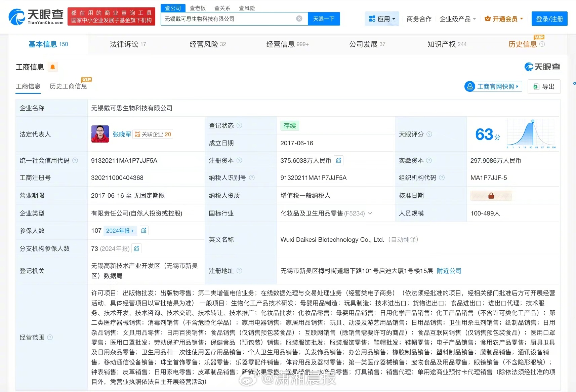Open the branch insured count chart icon

pos(136,249)
